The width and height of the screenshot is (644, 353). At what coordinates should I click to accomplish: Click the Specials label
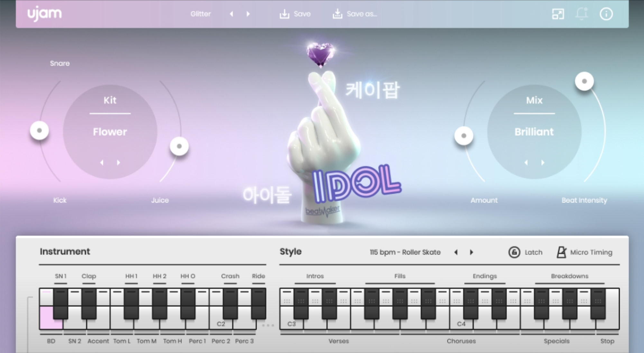point(557,341)
